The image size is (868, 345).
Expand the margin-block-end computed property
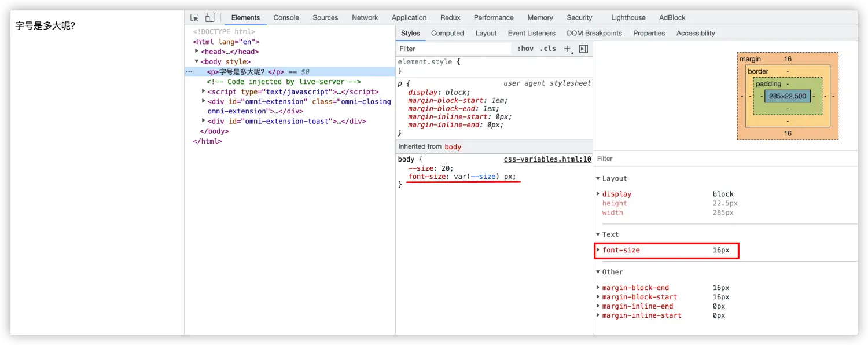598,288
